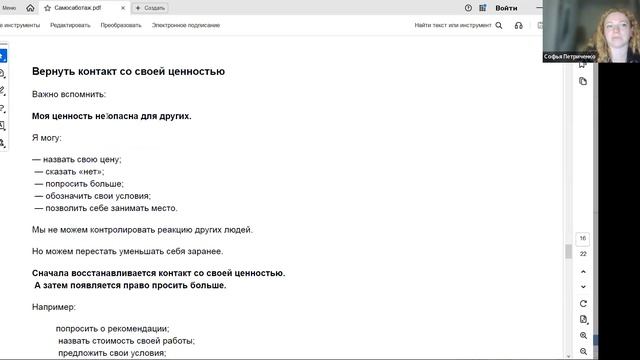This screenshot has height=360, width=640.
Task: Choose the text box tool in left toolbar
Action: (x=2, y=126)
